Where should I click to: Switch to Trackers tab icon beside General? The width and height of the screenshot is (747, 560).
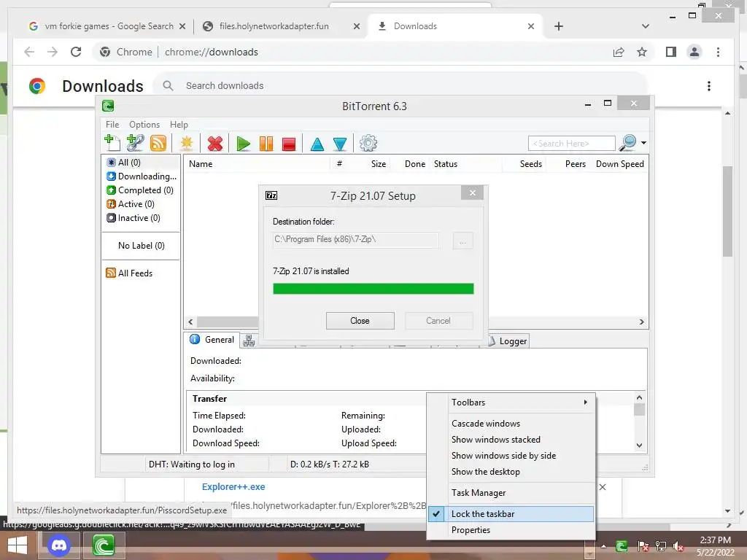(x=249, y=341)
